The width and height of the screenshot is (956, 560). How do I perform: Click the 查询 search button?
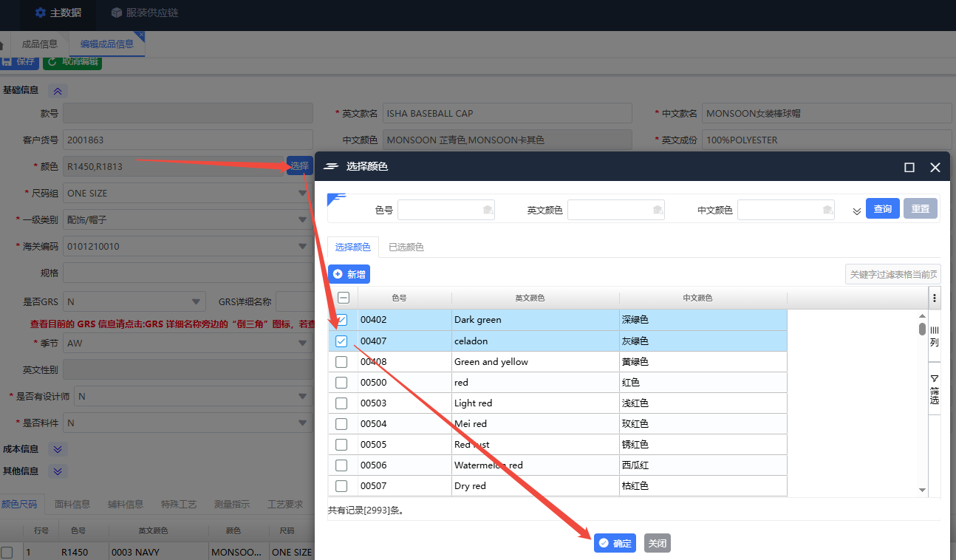pos(882,209)
